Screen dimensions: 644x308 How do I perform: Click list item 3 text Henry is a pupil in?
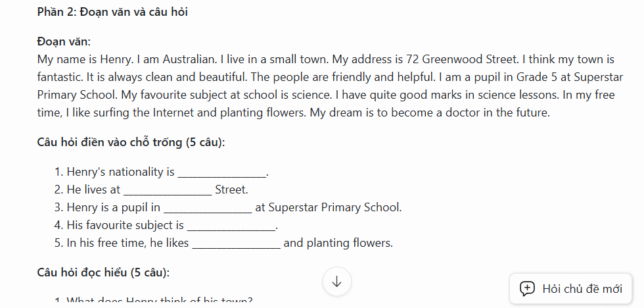tap(113, 207)
